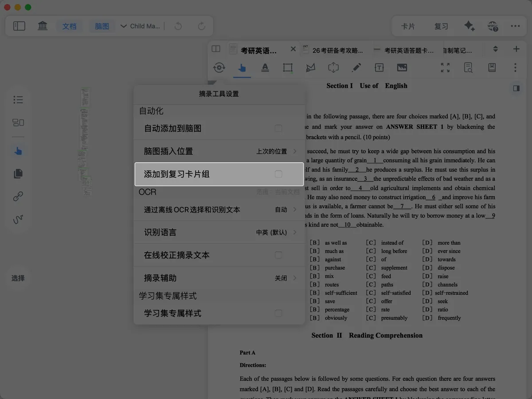Expand the 中英 (默认) language chevron

[295, 232]
